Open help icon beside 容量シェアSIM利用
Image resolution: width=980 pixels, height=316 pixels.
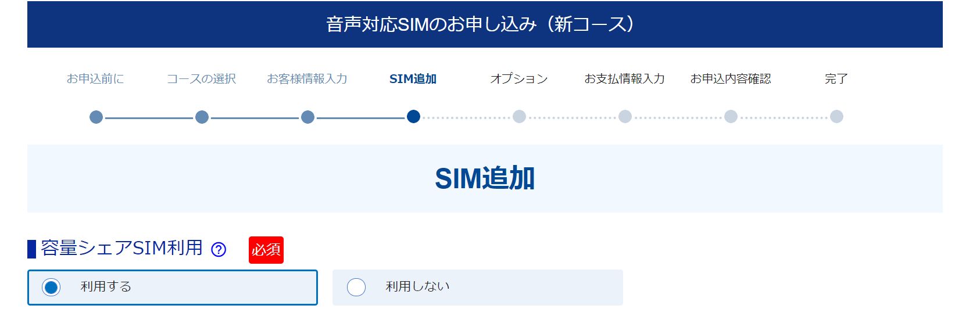[x=219, y=250]
